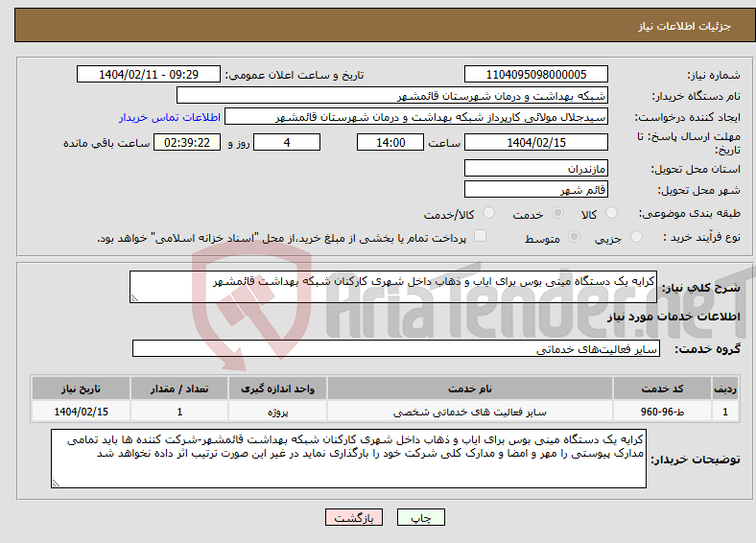The image size is (756, 543).
Task: Click the remaining days field showing 4
Action: 287,142
